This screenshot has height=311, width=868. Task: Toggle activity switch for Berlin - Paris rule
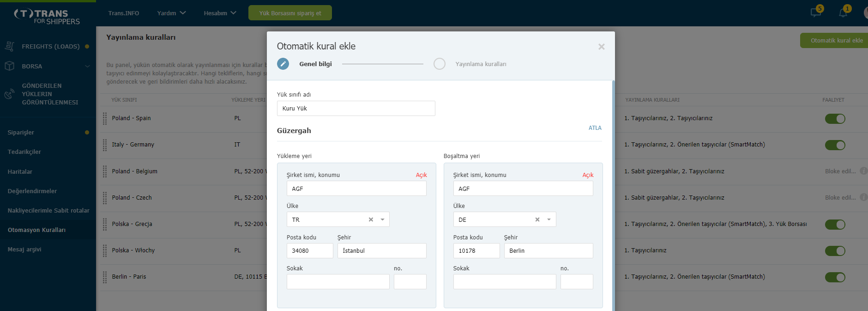coord(835,277)
